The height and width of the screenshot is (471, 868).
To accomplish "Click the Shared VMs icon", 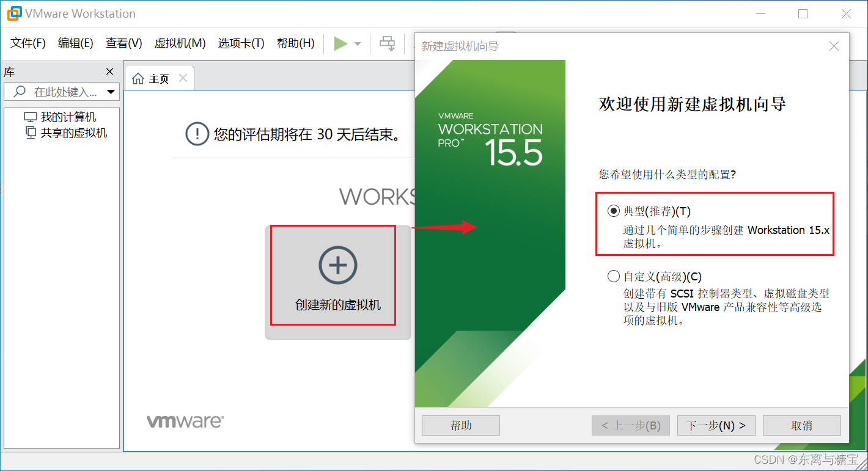I will click(x=31, y=133).
